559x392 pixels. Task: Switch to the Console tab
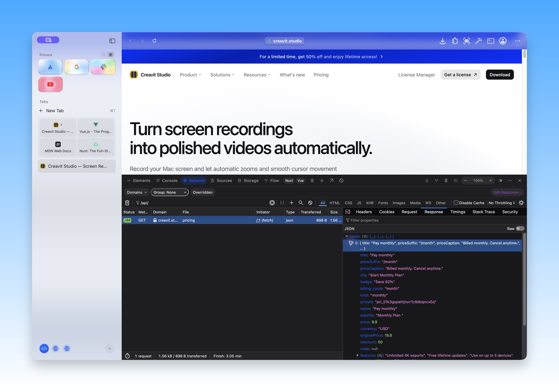167,181
